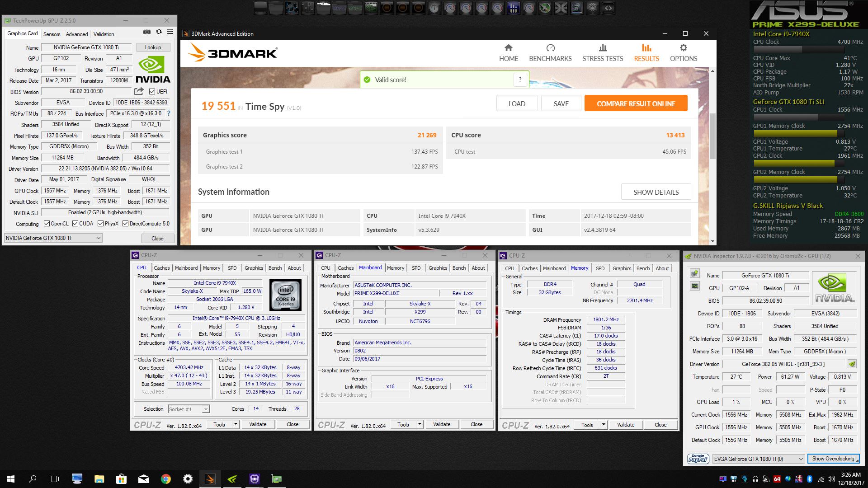Click the Lookup button in GPU-Z
868x488 pixels.
coord(153,47)
